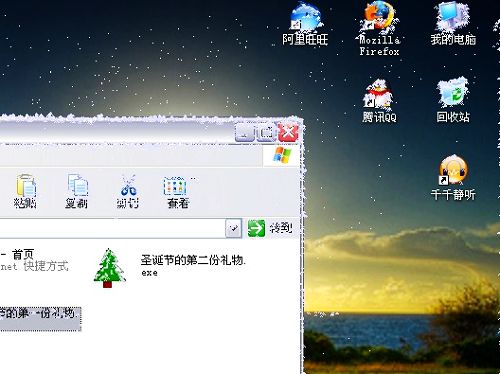Select the 圣诞节的第二份礼物.exe tree icon file
Screen dimensions: 500x374
point(109,268)
